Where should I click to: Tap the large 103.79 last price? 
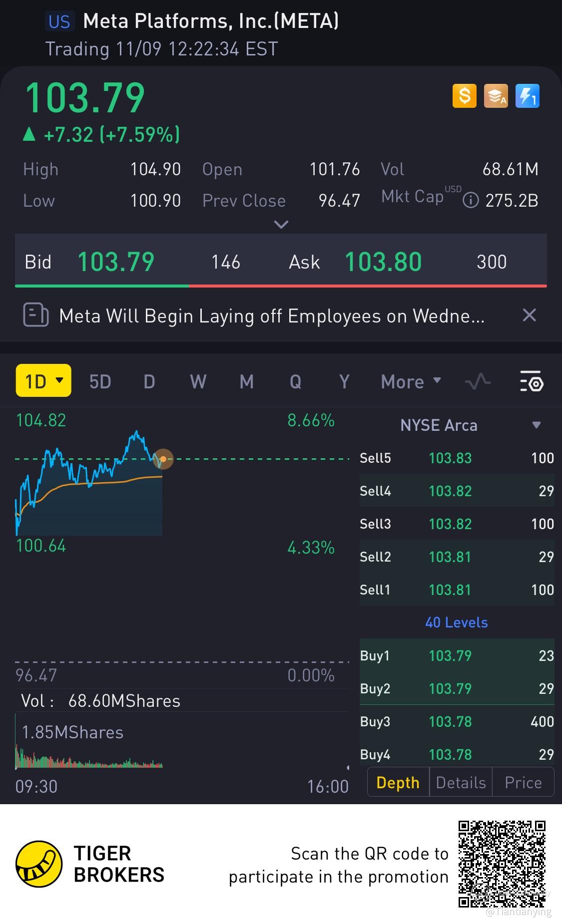pos(85,97)
